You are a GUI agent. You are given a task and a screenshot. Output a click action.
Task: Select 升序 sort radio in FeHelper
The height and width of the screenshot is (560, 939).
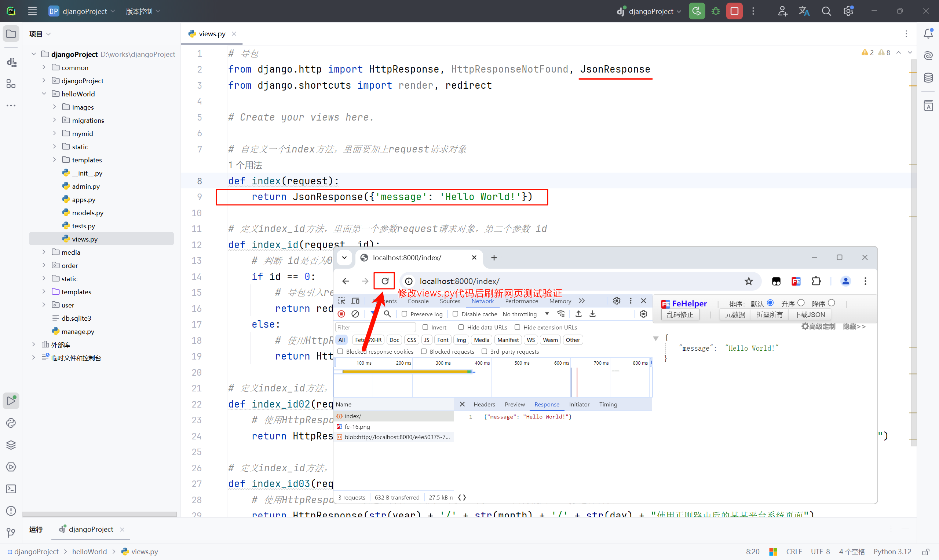click(x=801, y=303)
